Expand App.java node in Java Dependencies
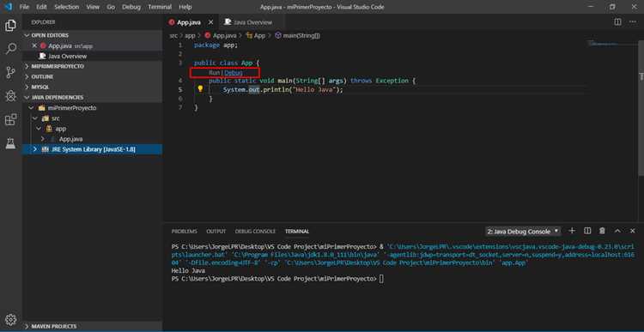 coord(42,139)
